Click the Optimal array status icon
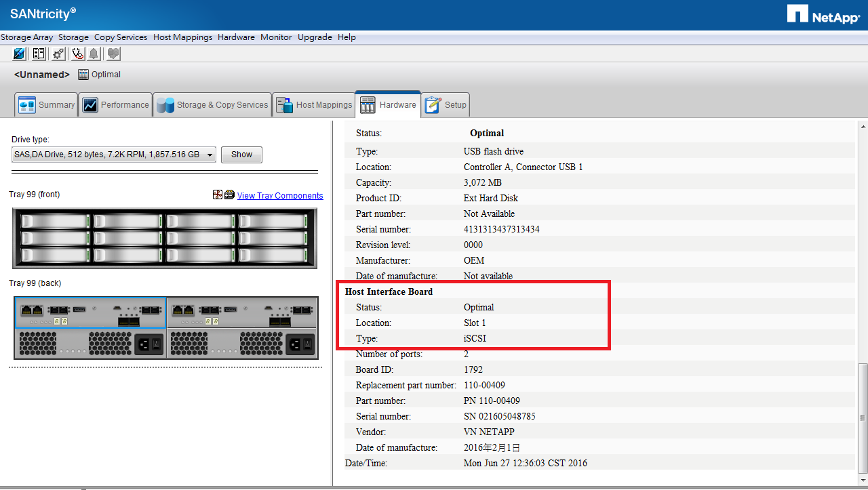868x490 pixels. click(83, 75)
